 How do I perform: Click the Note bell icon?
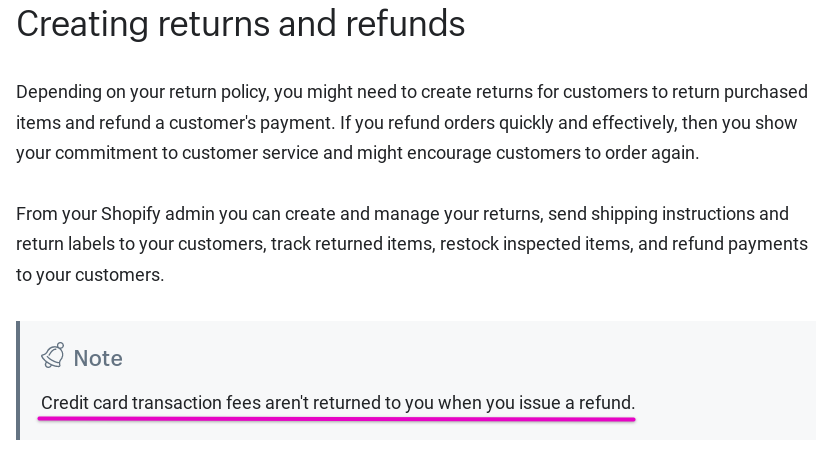(x=53, y=356)
